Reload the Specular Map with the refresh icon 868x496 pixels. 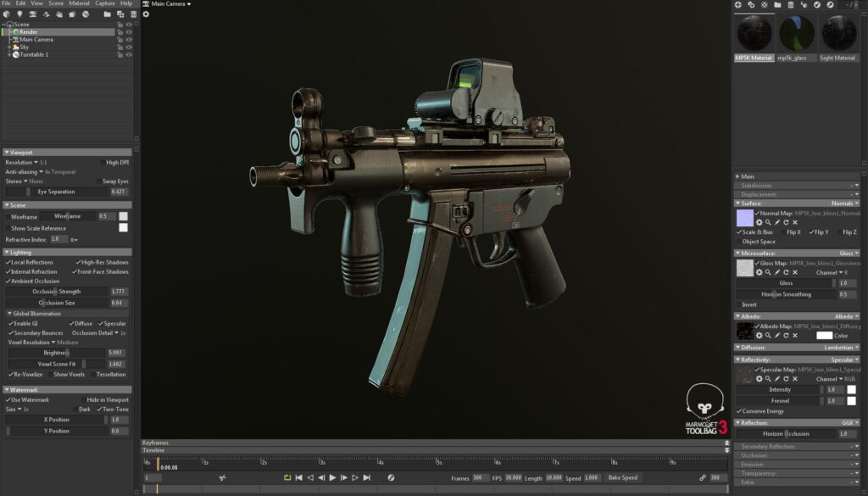[x=786, y=379]
